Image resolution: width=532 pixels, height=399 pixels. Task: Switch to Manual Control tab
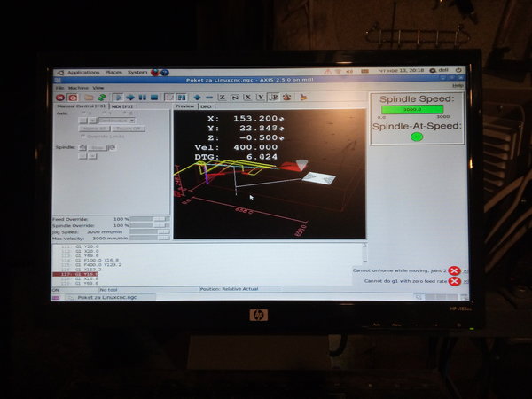[81, 106]
